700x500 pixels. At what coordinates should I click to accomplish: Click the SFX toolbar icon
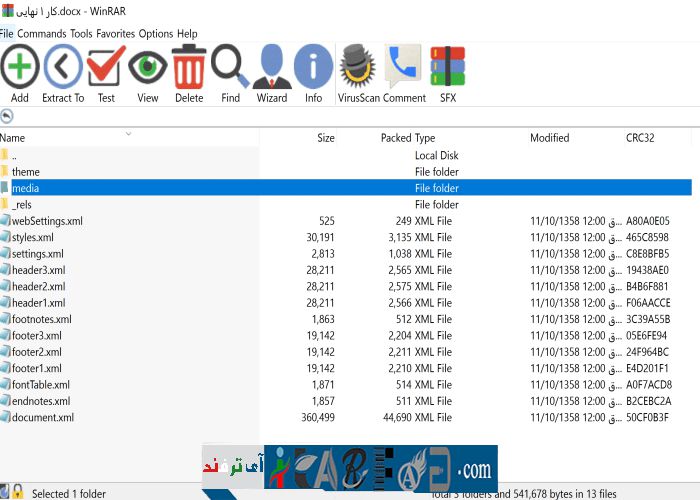point(447,68)
